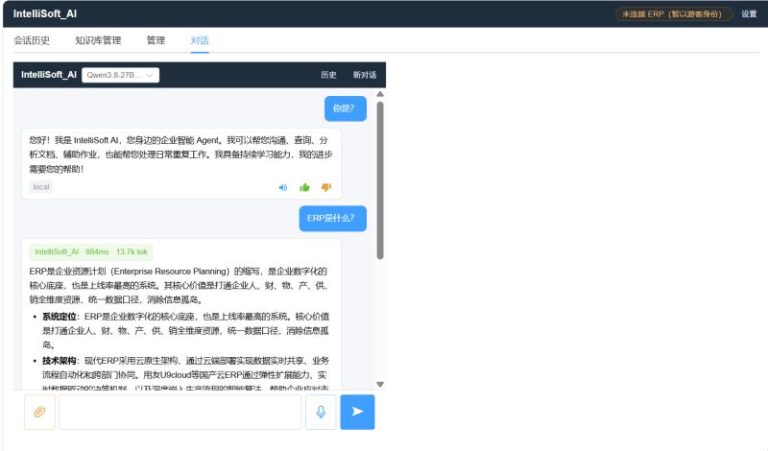Give the greeting reply a thumbs up
Viewport: 768px width, 451px height.
click(305, 187)
